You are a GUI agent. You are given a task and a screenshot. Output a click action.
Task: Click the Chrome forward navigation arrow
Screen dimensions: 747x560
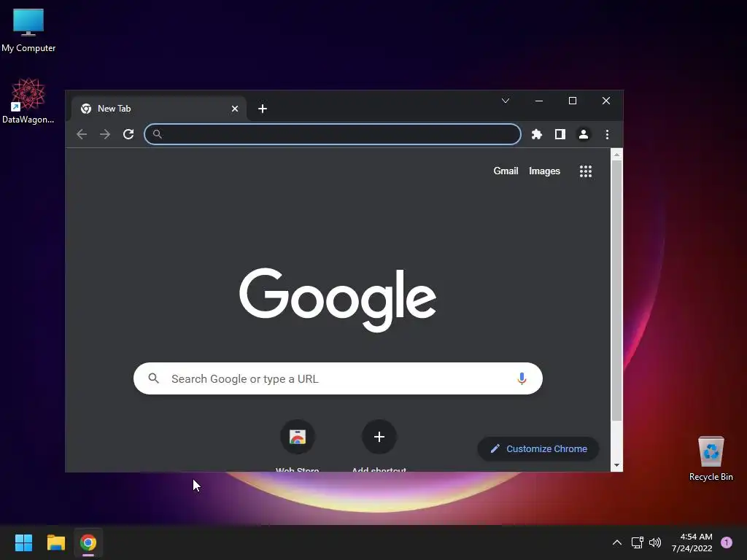point(105,134)
